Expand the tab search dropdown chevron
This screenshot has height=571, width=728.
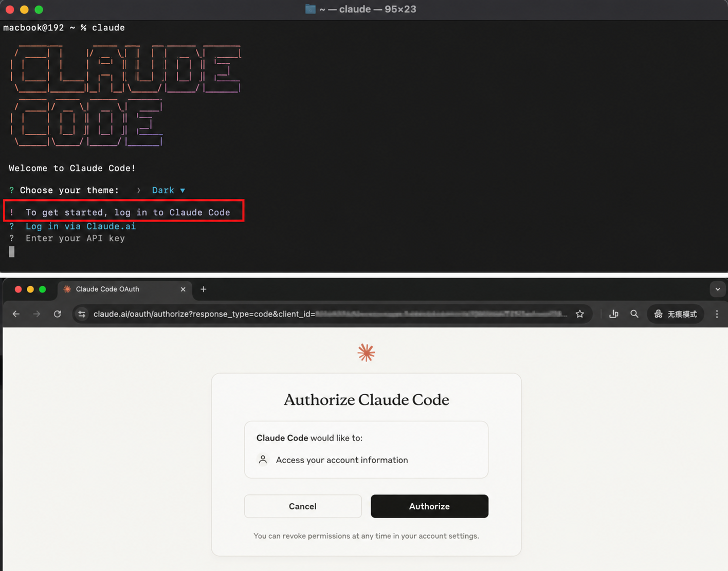[718, 289]
